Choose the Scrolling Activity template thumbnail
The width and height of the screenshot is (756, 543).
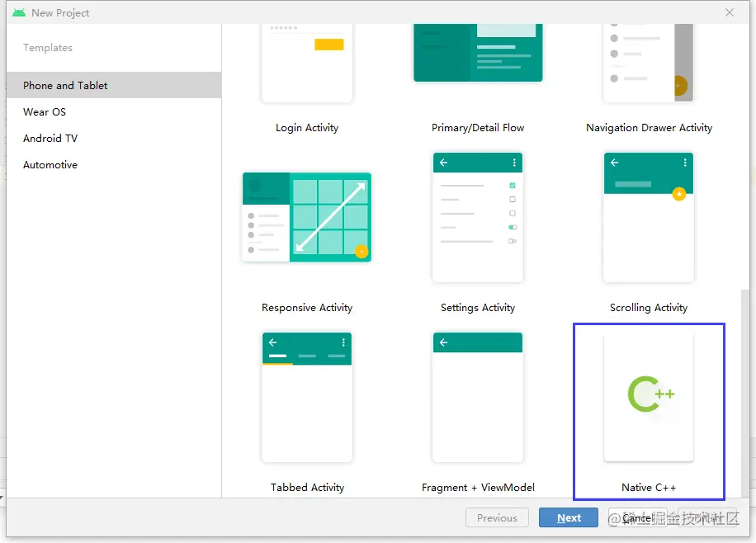649,217
